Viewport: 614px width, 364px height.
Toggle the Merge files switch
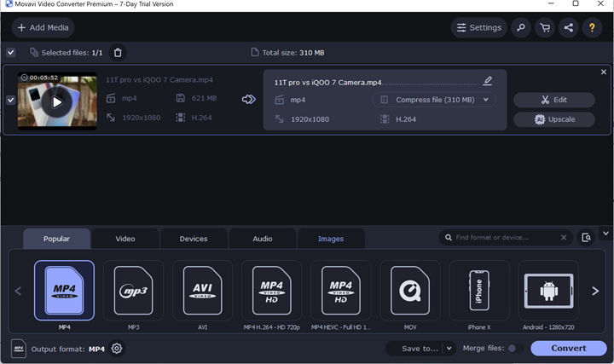tap(515, 349)
